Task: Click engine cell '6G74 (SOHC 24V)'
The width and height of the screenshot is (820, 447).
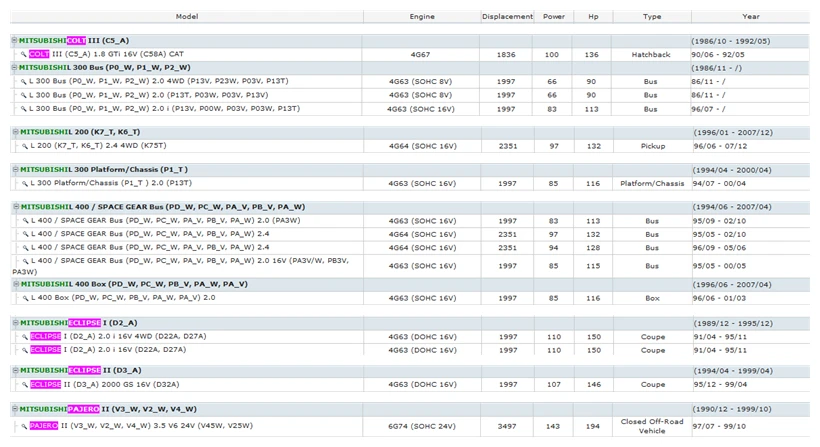Action: 422,426
